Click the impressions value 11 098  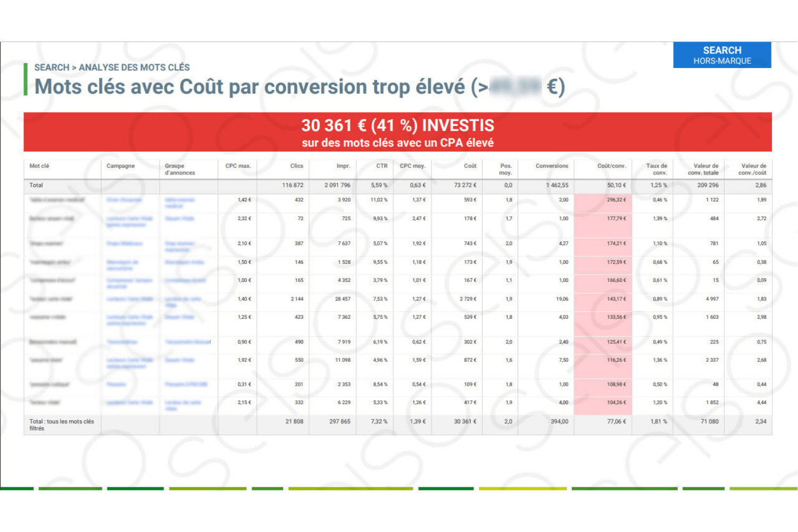pyautogui.click(x=343, y=360)
